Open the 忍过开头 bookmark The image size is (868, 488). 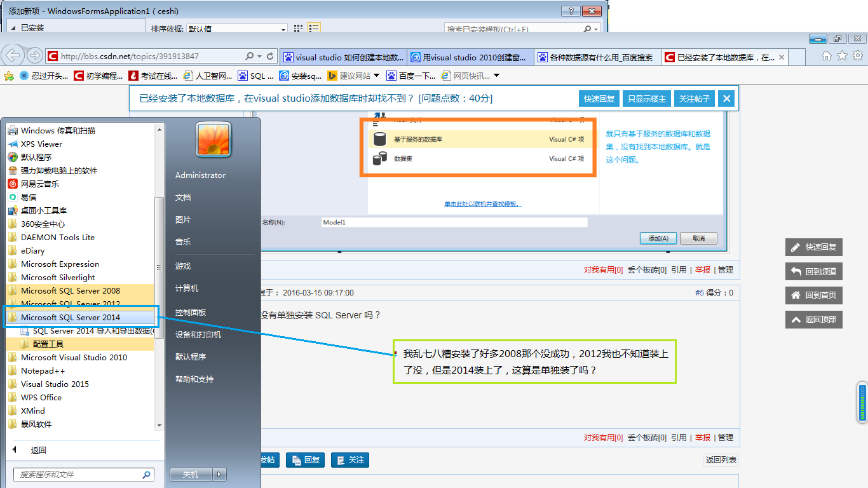pyautogui.click(x=44, y=76)
